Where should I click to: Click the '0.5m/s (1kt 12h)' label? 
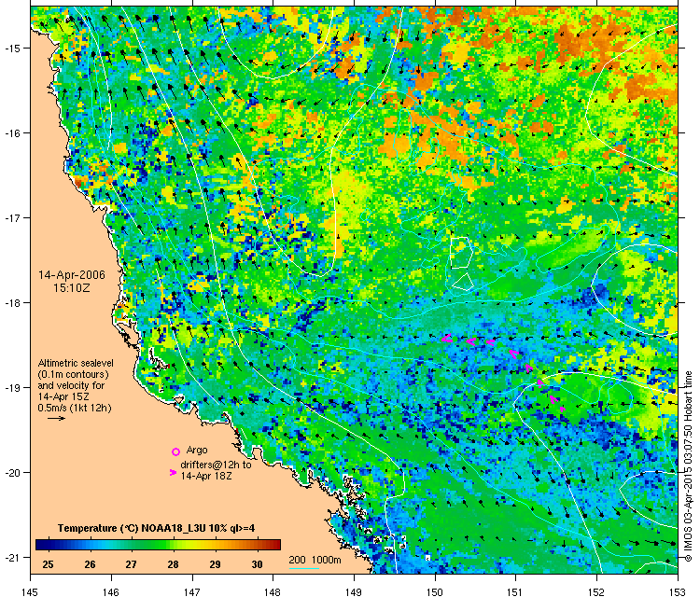click(x=75, y=408)
